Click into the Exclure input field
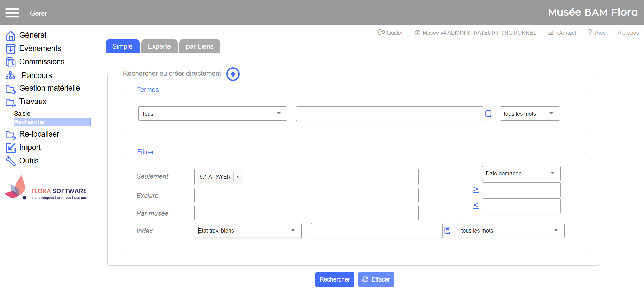The height and width of the screenshot is (306, 644). click(306, 196)
